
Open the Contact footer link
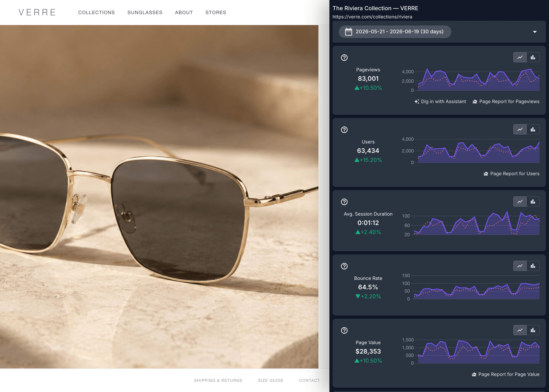pyautogui.click(x=310, y=380)
